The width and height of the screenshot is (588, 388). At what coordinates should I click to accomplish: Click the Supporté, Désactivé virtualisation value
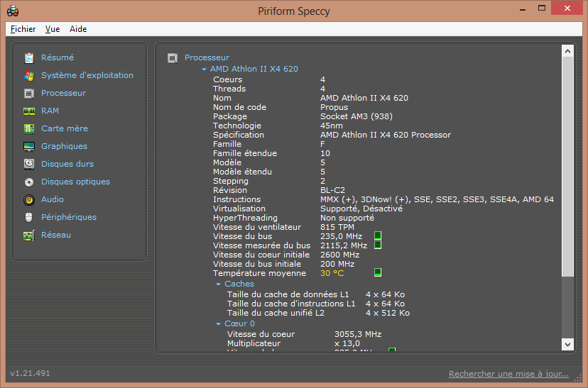(x=361, y=209)
